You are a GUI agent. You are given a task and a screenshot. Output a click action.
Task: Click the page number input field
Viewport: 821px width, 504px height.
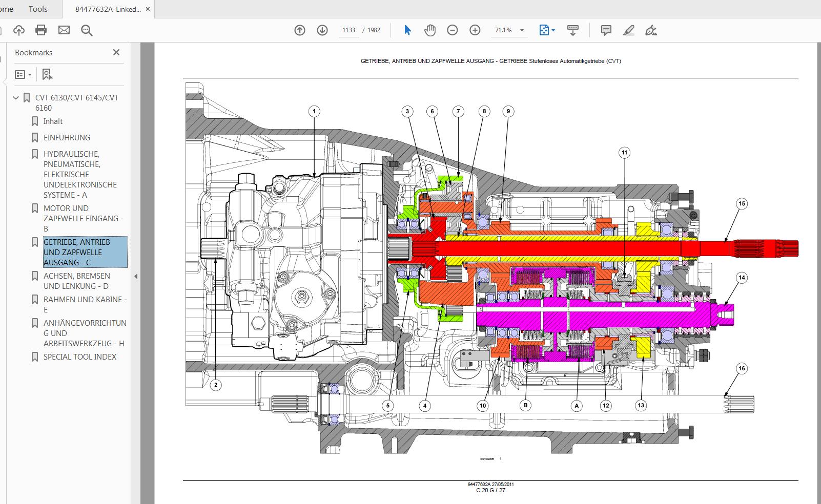tap(348, 31)
